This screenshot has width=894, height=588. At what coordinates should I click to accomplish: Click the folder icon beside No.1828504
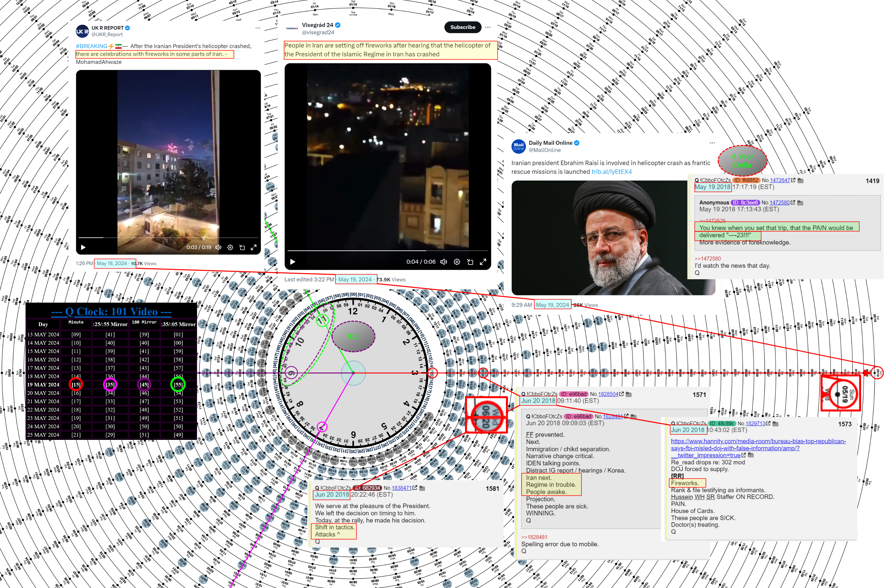[x=629, y=394]
